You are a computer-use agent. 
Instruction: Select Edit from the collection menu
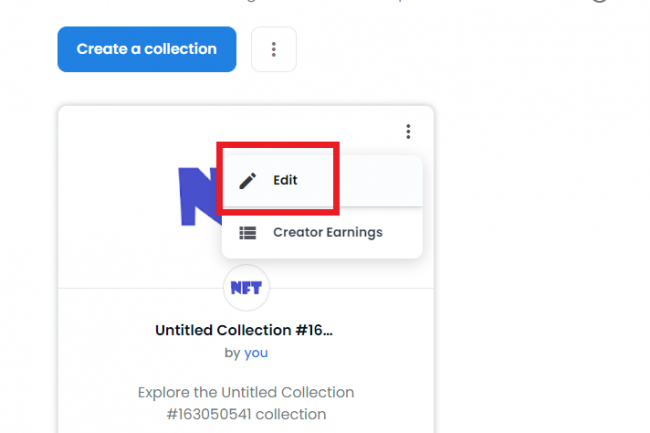pos(285,180)
